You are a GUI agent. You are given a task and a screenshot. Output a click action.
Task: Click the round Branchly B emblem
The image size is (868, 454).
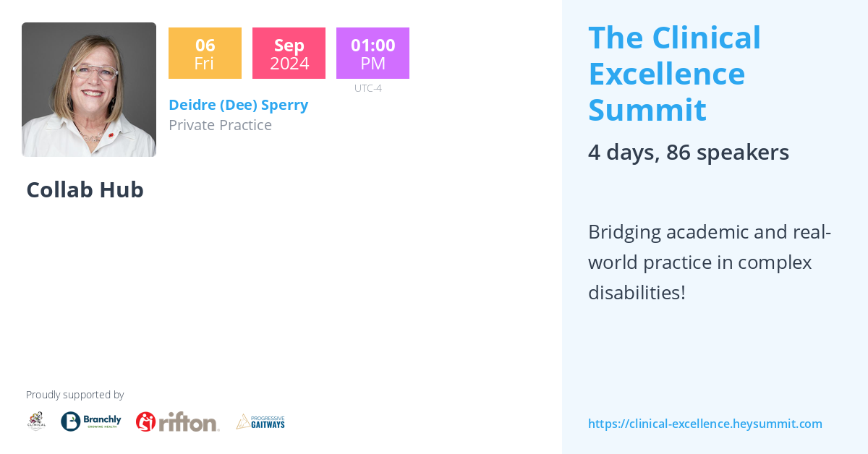click(71, 421)
